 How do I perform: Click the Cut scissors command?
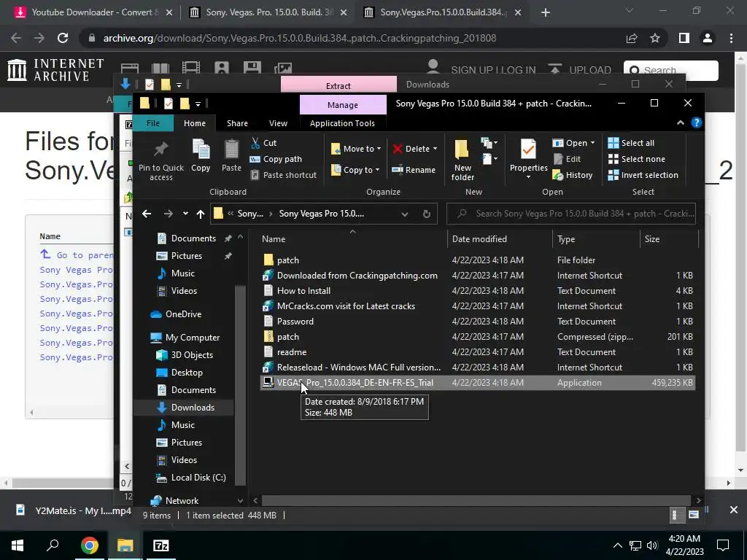263,143
